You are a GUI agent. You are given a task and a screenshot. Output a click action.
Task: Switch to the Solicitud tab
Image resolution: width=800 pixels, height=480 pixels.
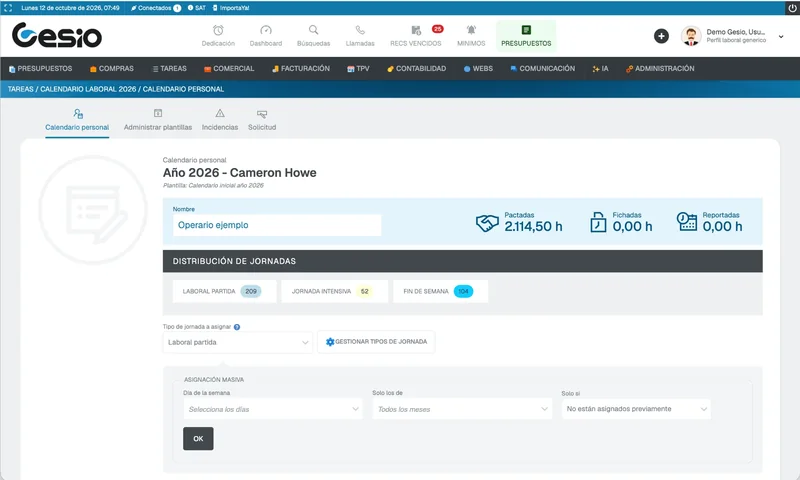coord(262,120)
